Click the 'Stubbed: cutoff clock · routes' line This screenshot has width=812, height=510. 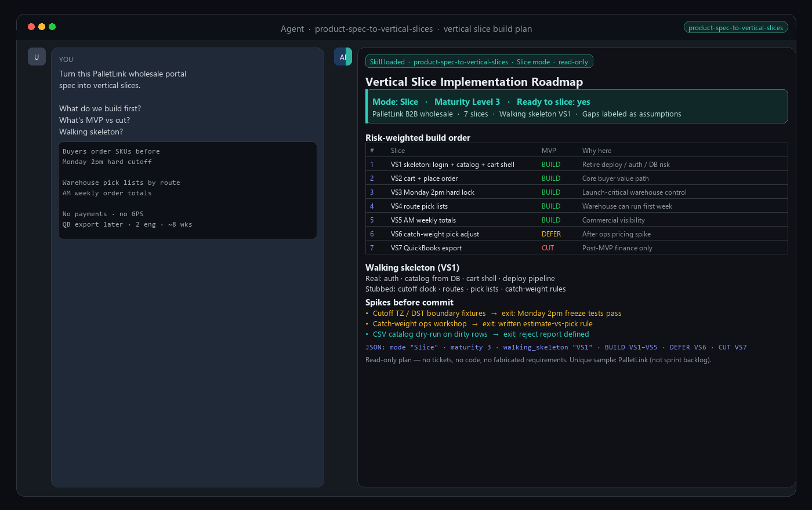(x=465, y=289)
